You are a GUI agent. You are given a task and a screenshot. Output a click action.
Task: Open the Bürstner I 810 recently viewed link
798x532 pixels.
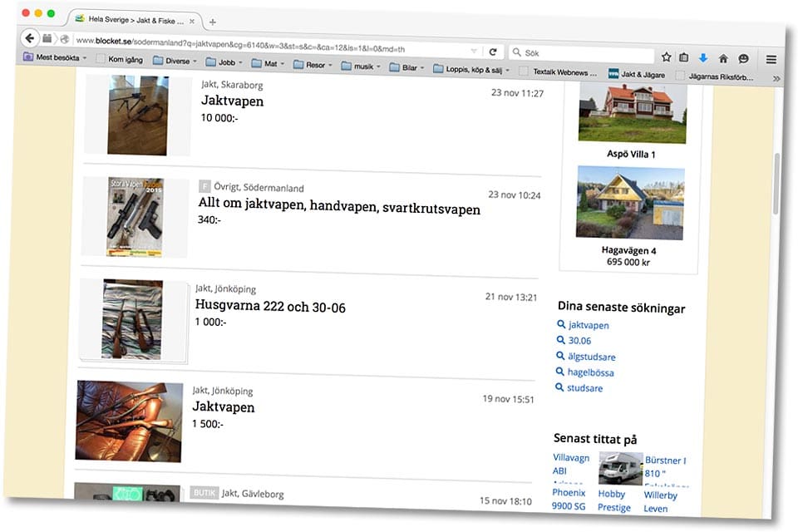666,466
